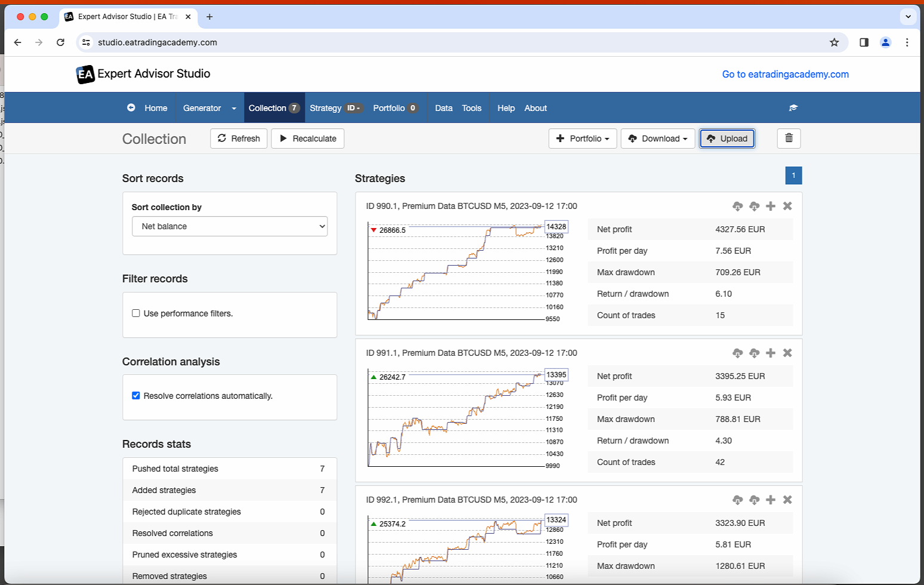The image size is (924, 585).
Task: Open the balance chart of strategy 990.1
Action: pos(467,272)
